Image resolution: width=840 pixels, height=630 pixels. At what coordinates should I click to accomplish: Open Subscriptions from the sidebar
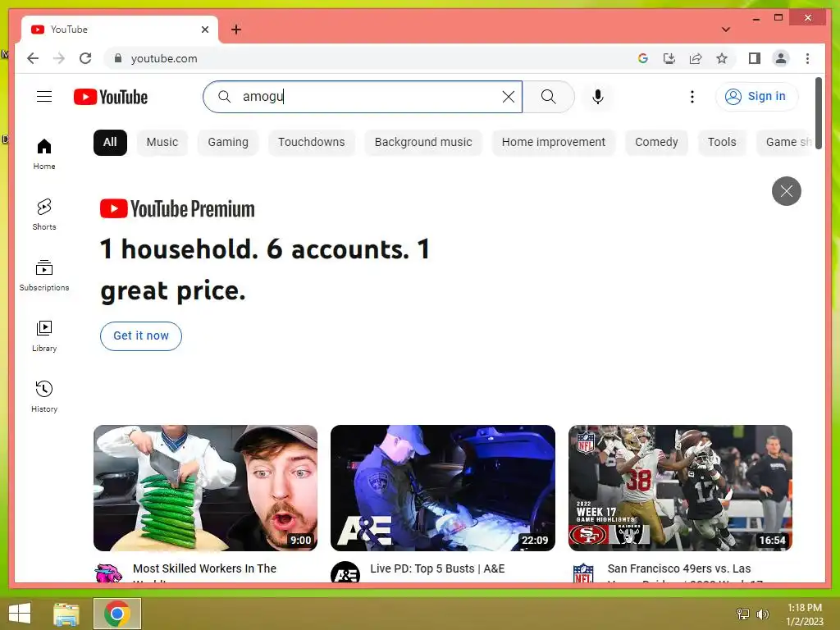[44, 276]
